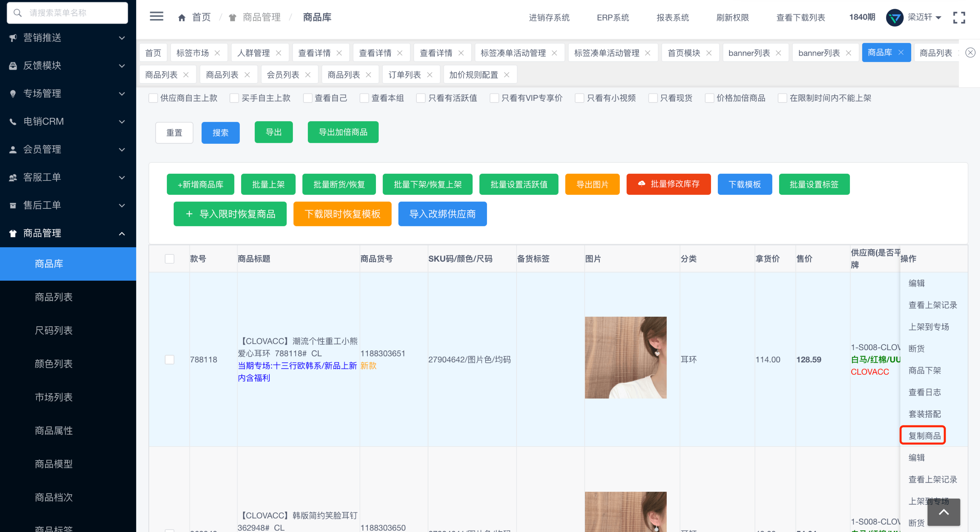Enable 只看现货 checkbox
Screen dimensions: 980x532
(653, 98)
